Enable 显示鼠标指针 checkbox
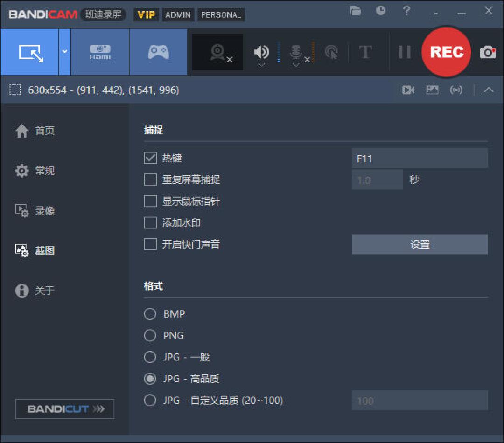This screenshot has height=443, width=504. (150, 201)
